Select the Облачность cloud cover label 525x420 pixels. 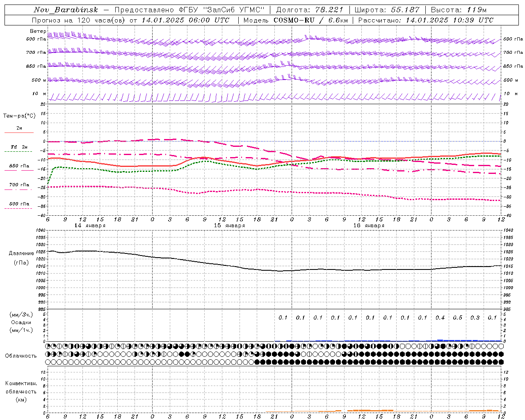tap(21, 356)
